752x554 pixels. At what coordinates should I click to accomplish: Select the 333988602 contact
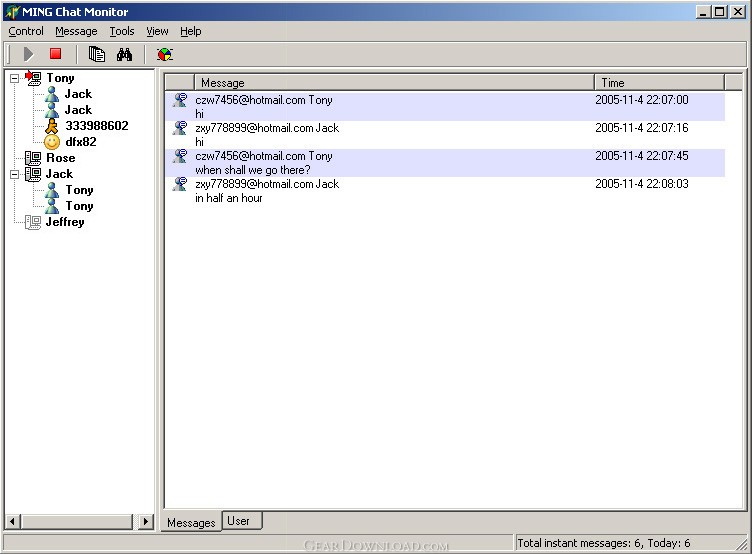(x=97, y=126)
